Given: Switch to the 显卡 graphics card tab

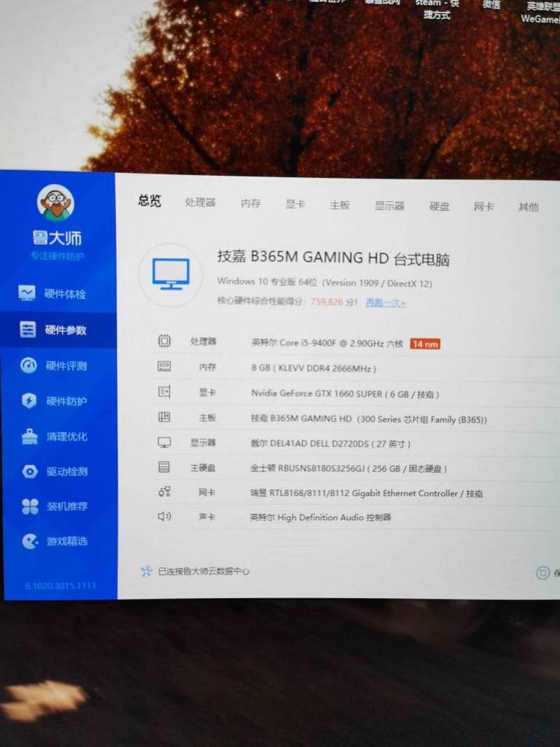Looking at the screenshot, I should tap(295, 204).
